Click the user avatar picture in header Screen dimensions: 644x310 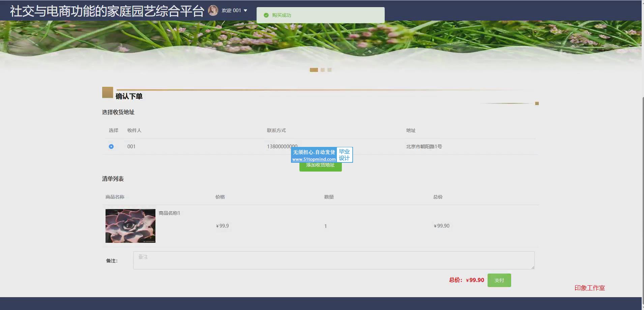coord(213,10)
